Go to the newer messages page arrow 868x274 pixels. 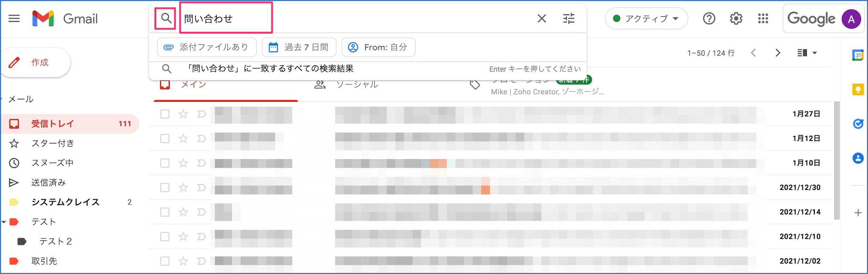753,53
